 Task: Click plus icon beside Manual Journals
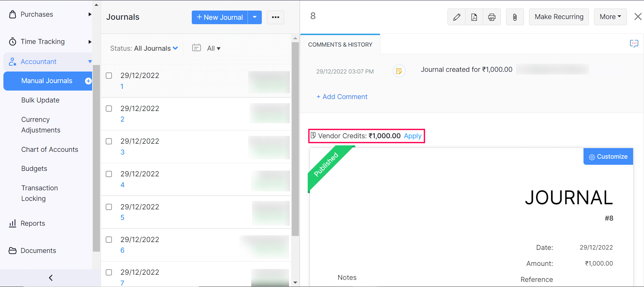click(88, 81)
